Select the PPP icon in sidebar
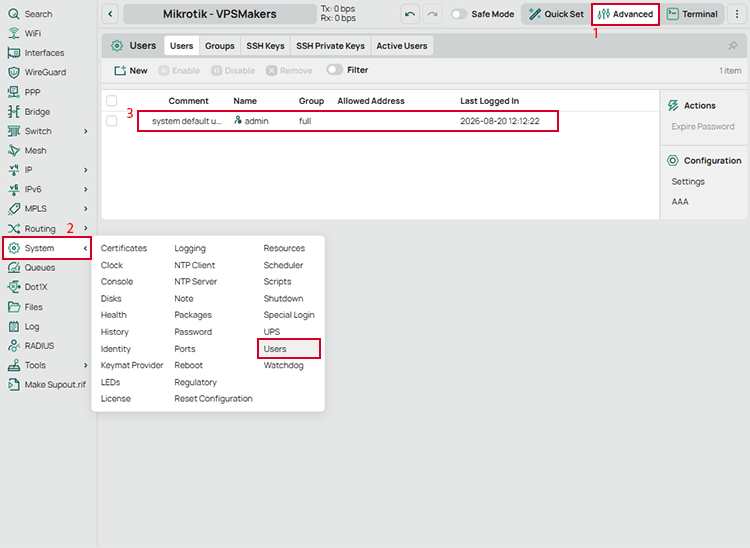This screenshot has width=750, height=548. pyautogui.click(x=14, y=92)
